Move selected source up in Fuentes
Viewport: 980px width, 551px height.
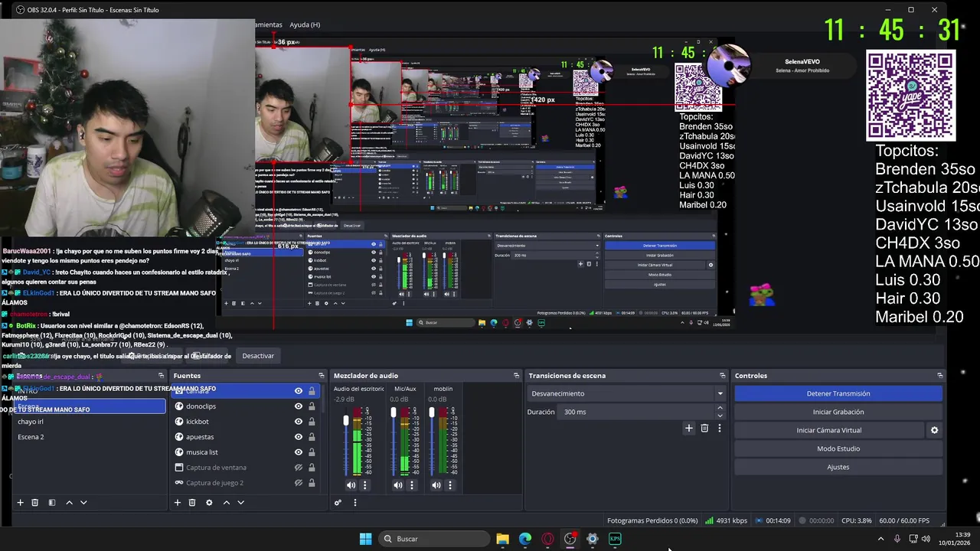click(226, 503)
